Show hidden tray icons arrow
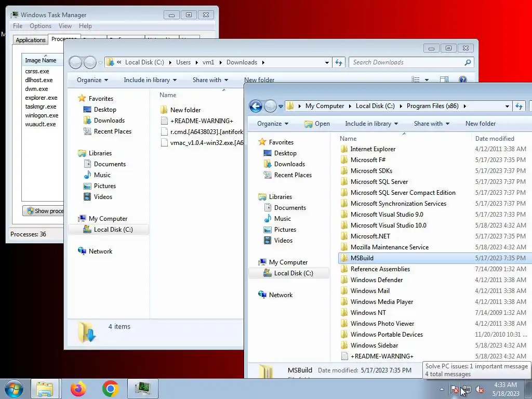 click(442, 390)
